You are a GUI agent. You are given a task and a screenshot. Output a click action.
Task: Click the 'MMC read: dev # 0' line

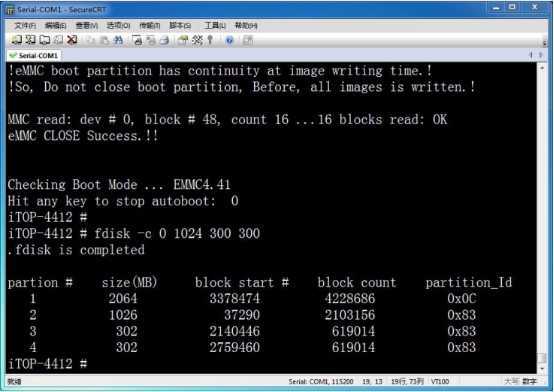(228, 119)
